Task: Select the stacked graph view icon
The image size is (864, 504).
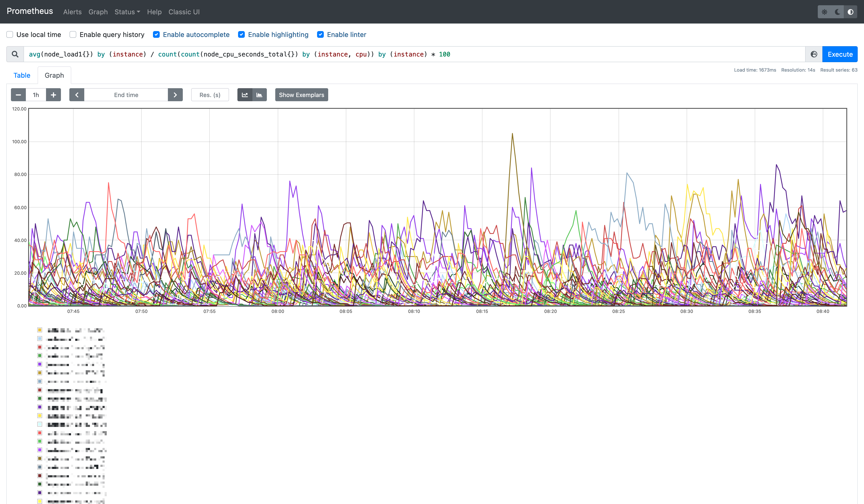Action: coord(259,95)
